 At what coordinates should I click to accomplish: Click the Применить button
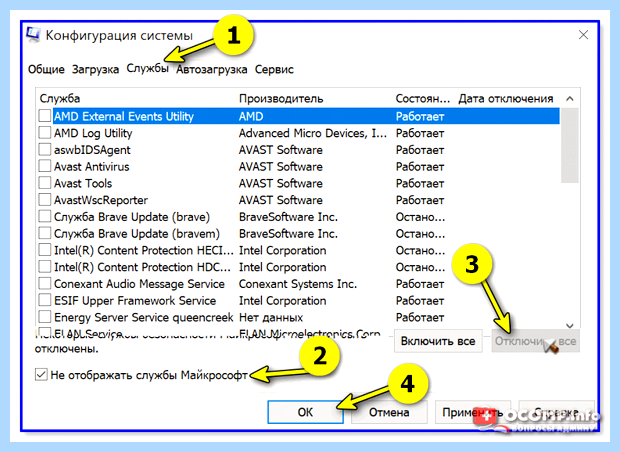click(473, 412)
